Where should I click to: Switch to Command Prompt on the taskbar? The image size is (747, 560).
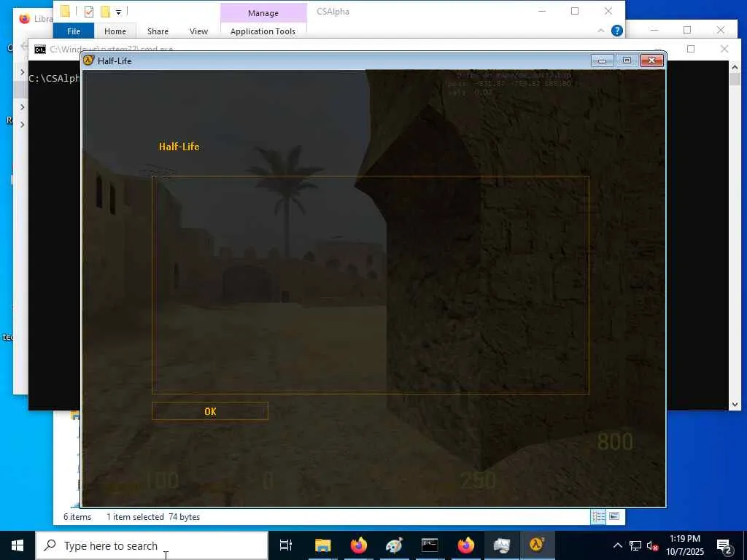(430, 545)
